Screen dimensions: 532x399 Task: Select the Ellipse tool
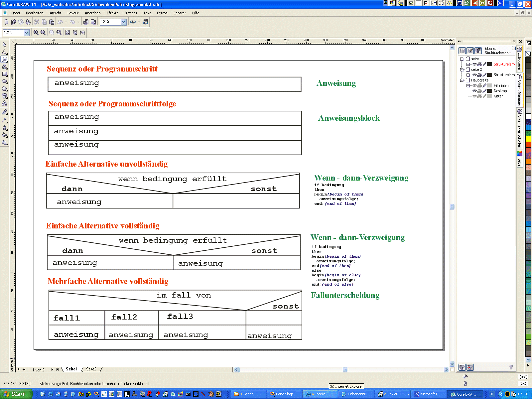coord(4,81)
